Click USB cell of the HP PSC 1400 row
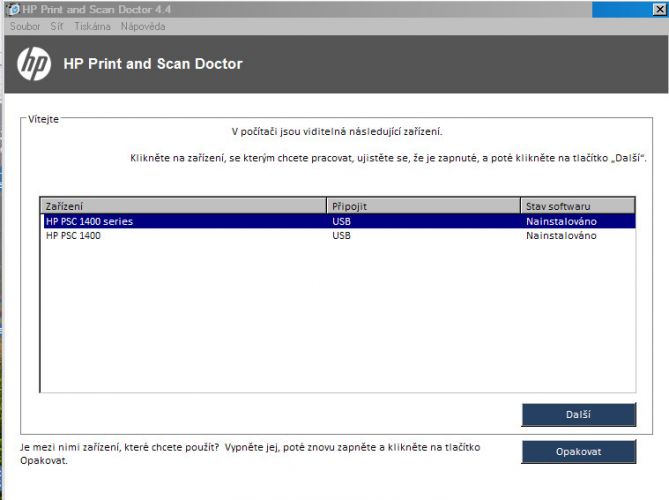 tap(341, 235)
